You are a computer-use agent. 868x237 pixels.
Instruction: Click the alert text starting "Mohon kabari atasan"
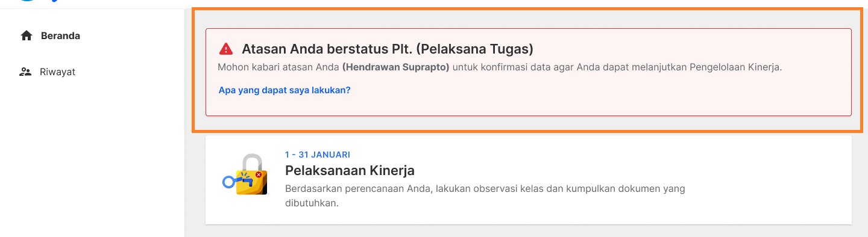coord(500,67)
